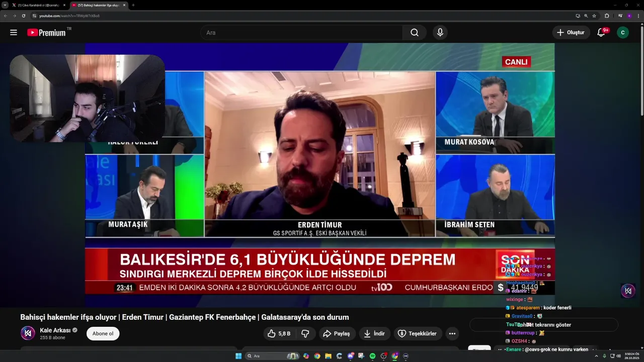644x362 pixels.
Task: Reload the page in browser toolbar
Action: (23, 16)
